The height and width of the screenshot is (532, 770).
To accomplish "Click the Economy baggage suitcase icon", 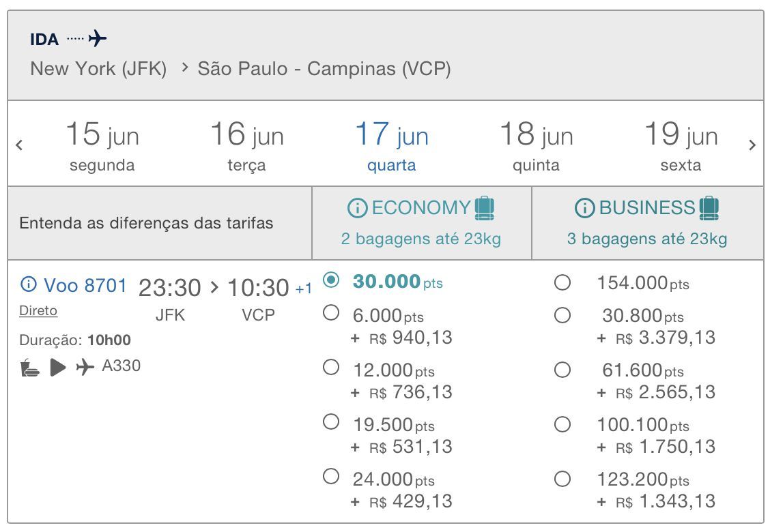I will tap(484, 207).
